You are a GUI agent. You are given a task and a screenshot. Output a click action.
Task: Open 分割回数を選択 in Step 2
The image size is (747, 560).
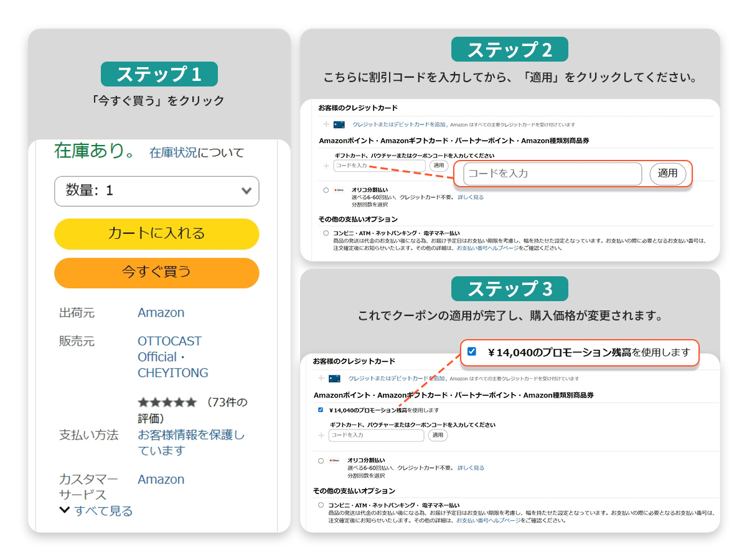pyautogui.click(x=370, y=205)
